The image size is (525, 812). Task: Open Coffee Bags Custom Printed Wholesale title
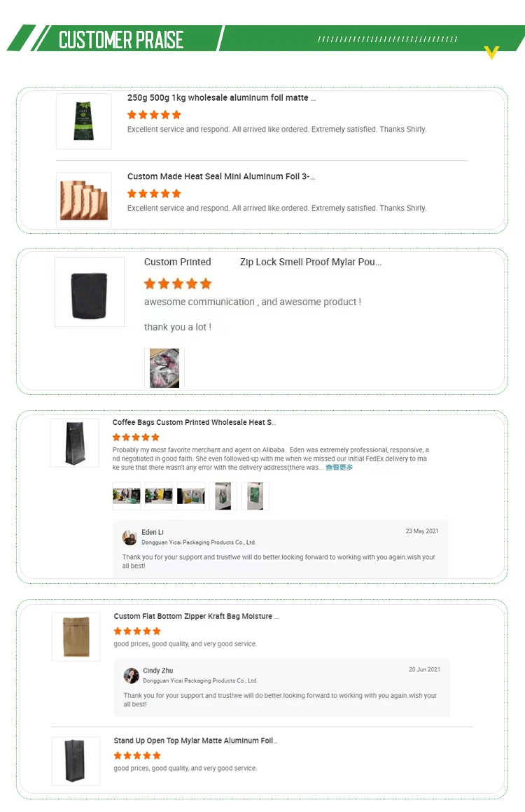click(x=194, y=423)
